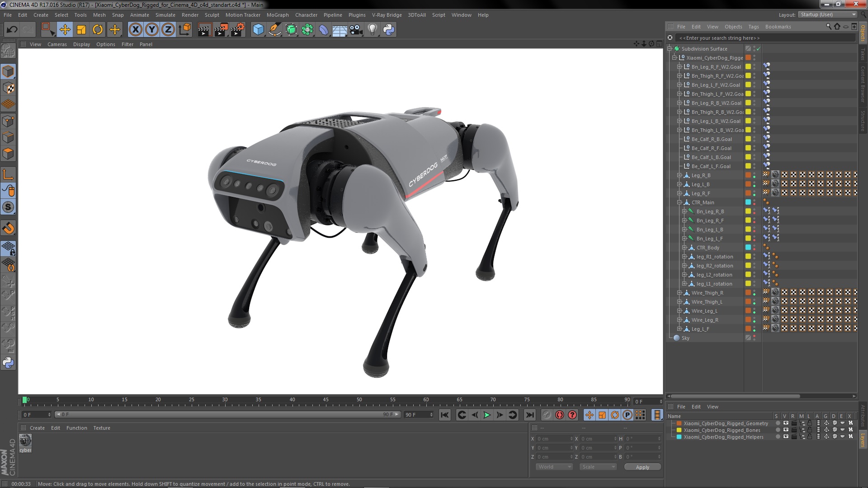Viewport: 868px width, 488px height.
Task: Expand the leg_R1_rotation object
Action: click(684, 257)
